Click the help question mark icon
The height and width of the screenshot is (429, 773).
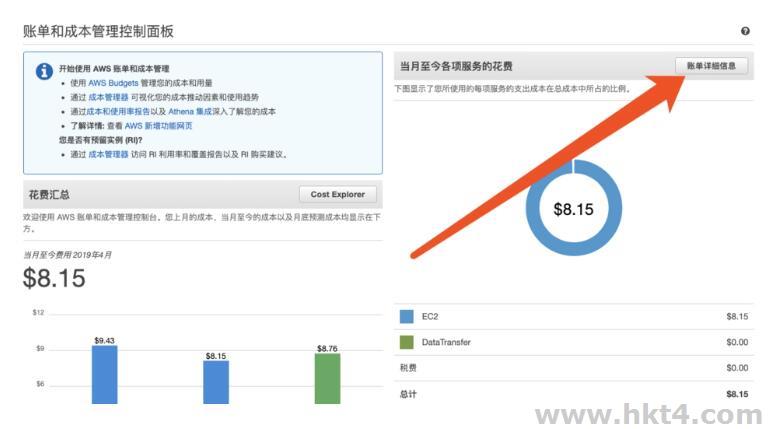coord(745,31)
